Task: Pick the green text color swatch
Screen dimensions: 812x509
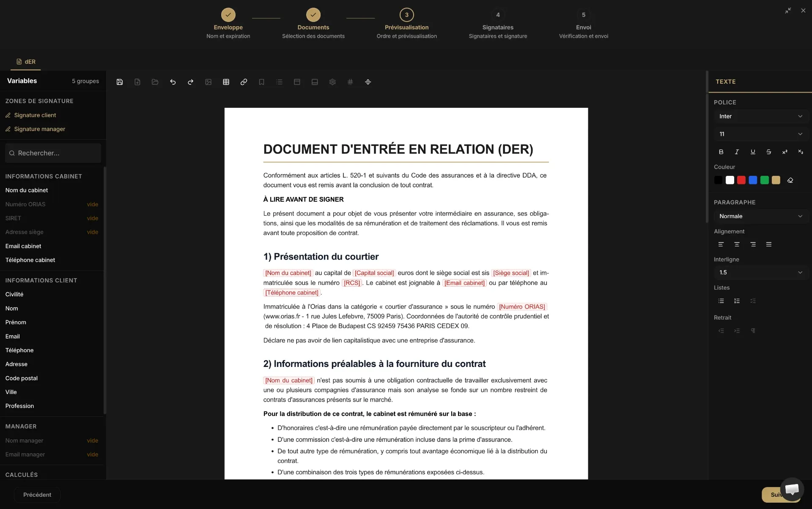Action: click(765, 181)
